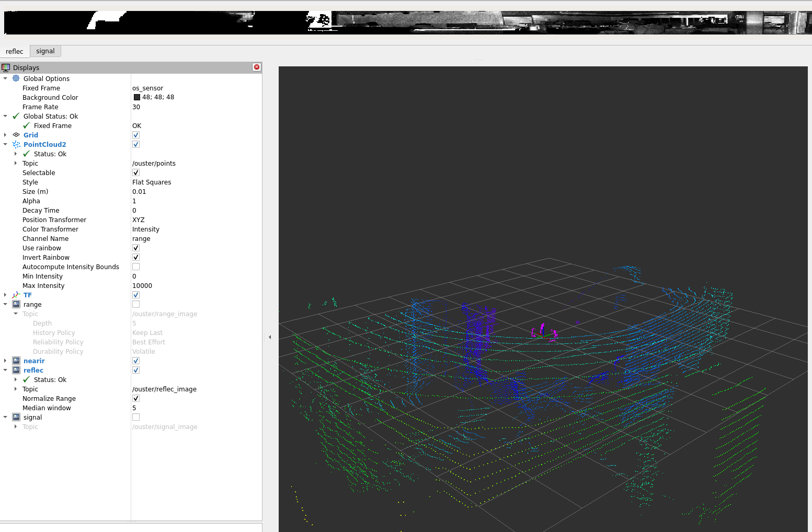Viewport: 812px width, 532px height.
Task: Toggle the Normalize Range checkbox
Action: click(x=136, y=398)
